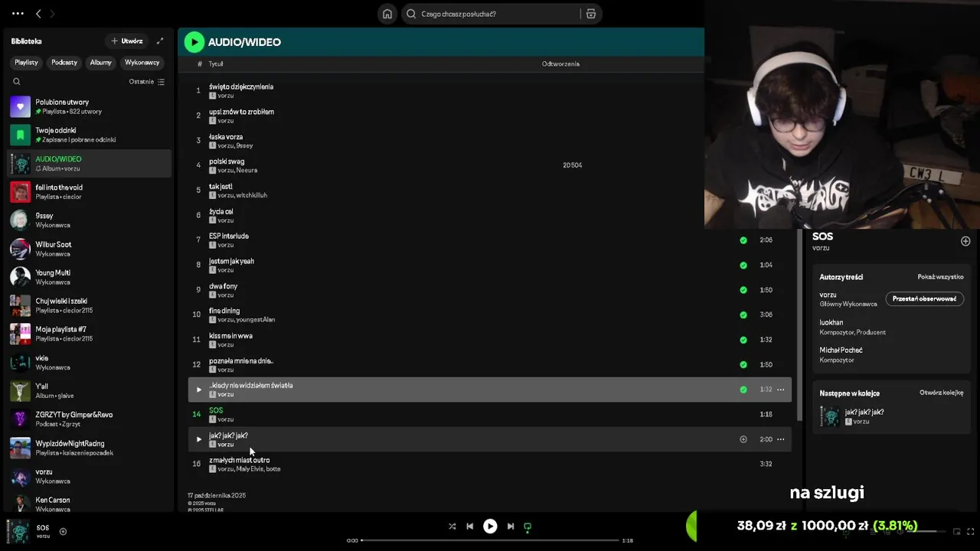The height and width of the screenshot is (551, 980).
Task: Skip to the next track
Action: 511,527
